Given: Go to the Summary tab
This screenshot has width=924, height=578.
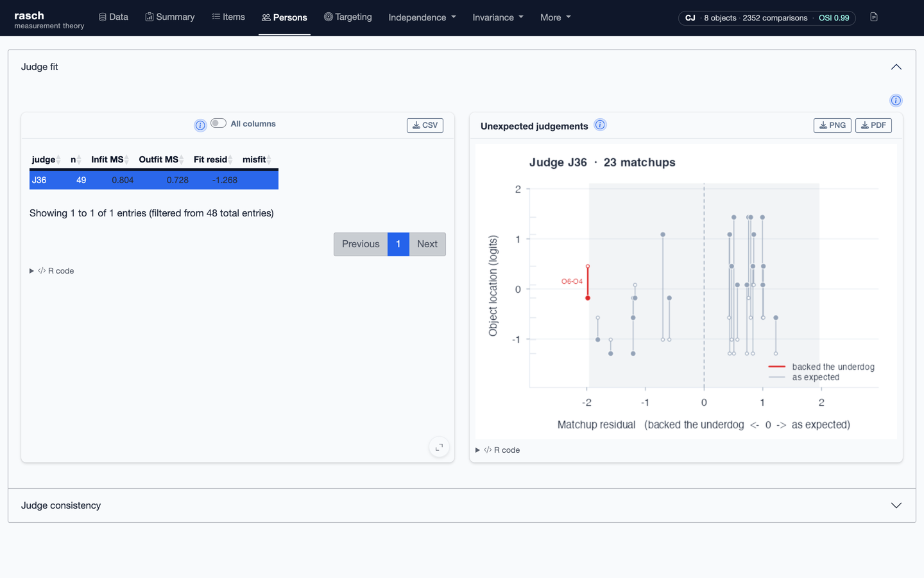Looking at the screenshot, I should click(170, 17).
